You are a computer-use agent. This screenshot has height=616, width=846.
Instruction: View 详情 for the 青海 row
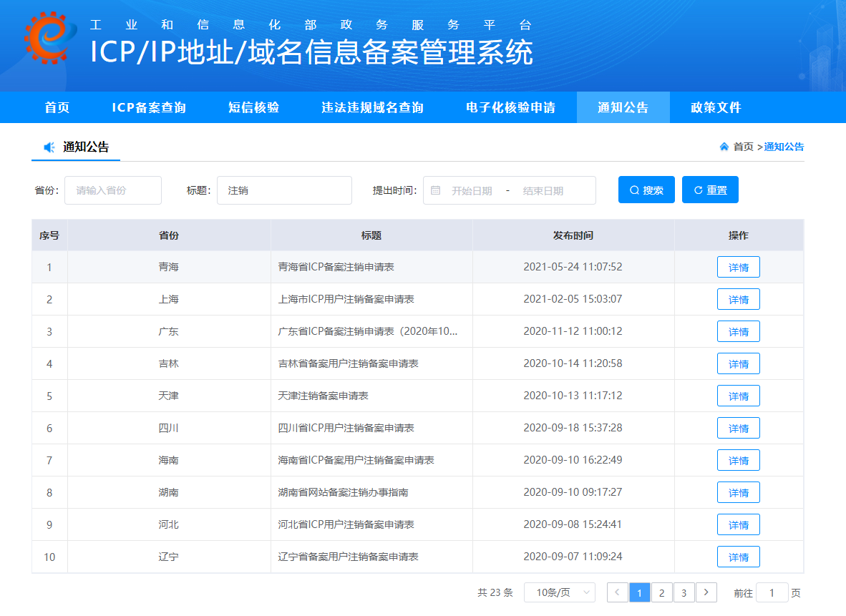click(738, 268)
